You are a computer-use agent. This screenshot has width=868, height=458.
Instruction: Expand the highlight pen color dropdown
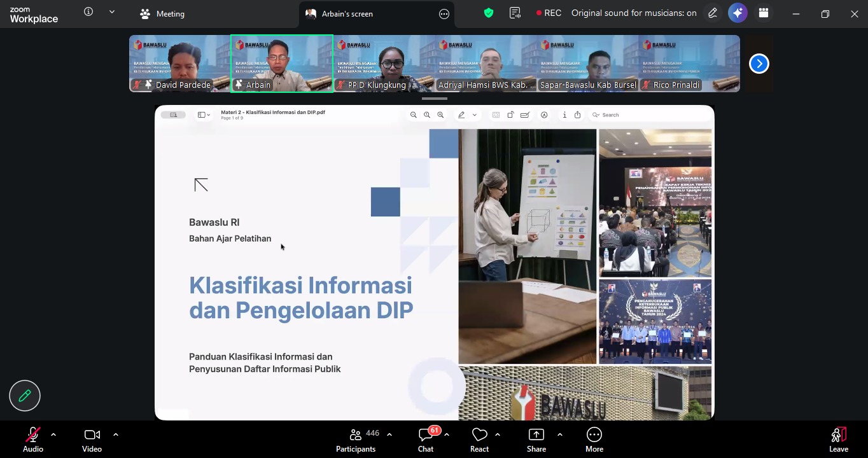475,115
